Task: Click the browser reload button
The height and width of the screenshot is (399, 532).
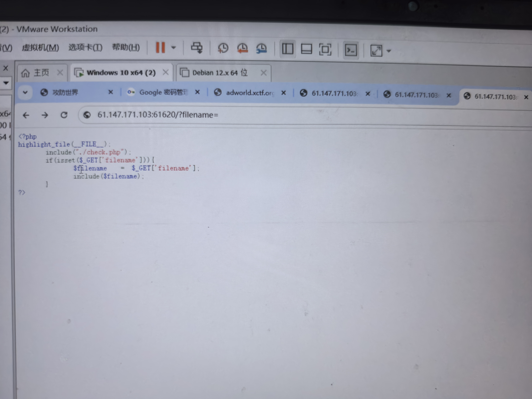Action: pyautogui.click(x=64, y=115)
